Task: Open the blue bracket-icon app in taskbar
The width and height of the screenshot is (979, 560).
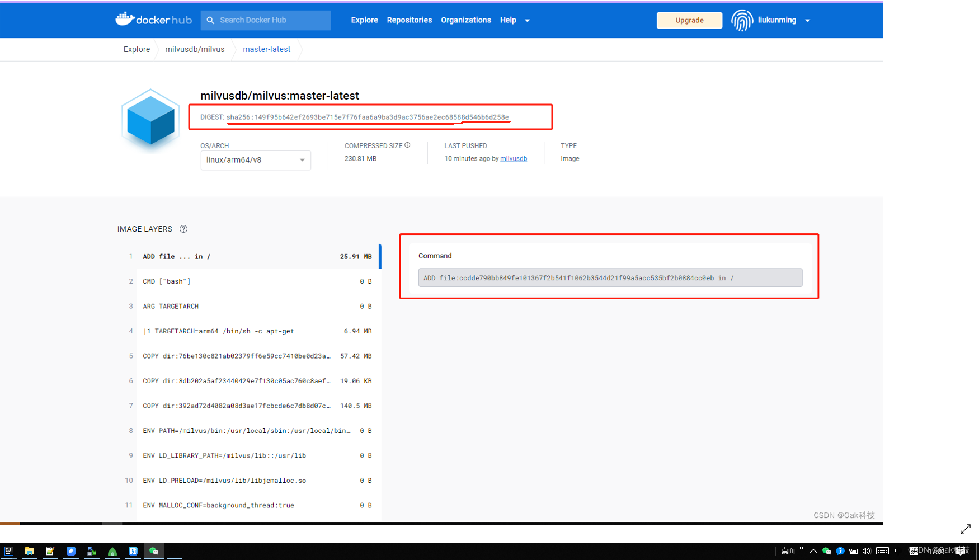Action: [x=133, y=551]
